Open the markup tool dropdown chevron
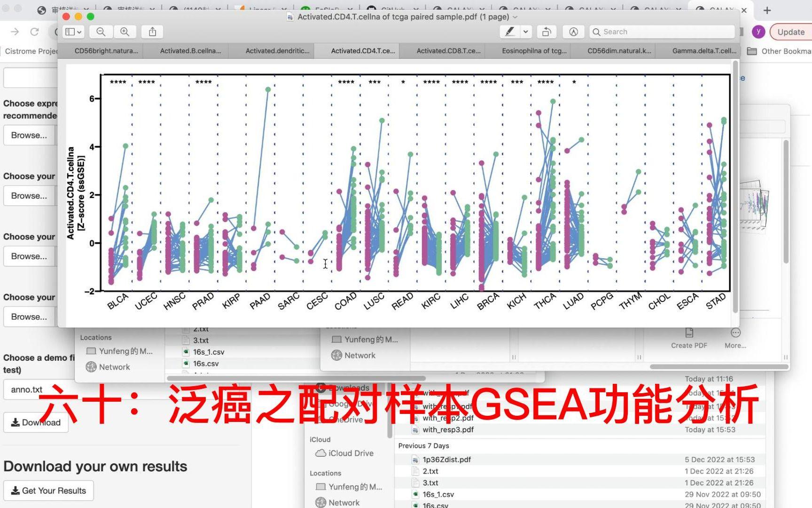 [526, 32]
